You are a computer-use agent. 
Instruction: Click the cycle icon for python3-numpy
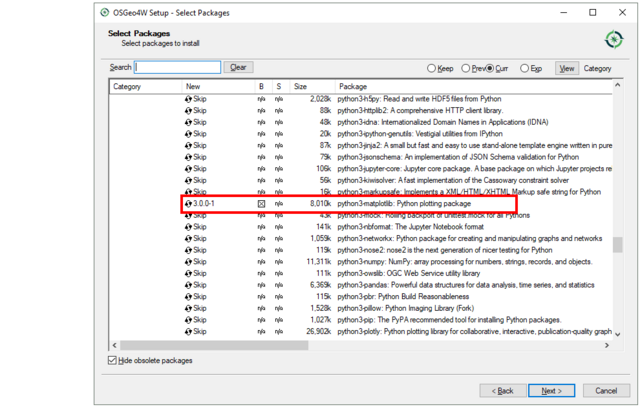coord(188,262)
